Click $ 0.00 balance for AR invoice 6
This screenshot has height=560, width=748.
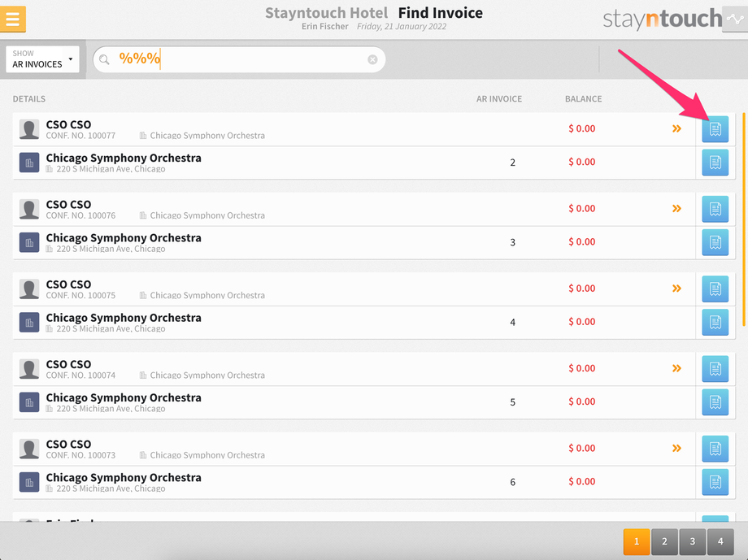[581, 482]
